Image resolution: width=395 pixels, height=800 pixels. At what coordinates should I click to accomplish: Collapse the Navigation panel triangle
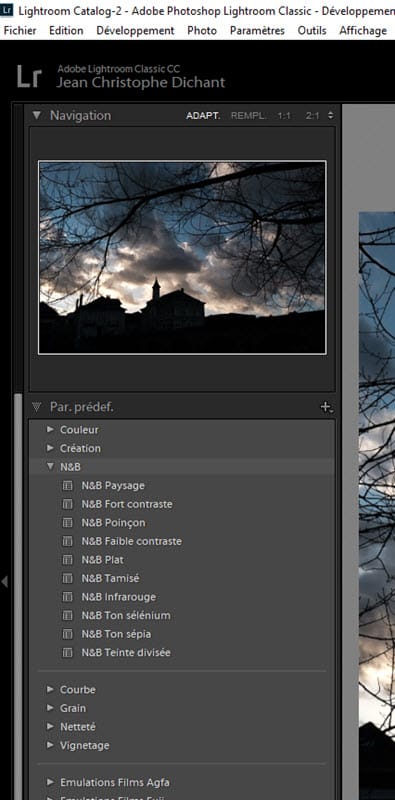coord(36,115)
